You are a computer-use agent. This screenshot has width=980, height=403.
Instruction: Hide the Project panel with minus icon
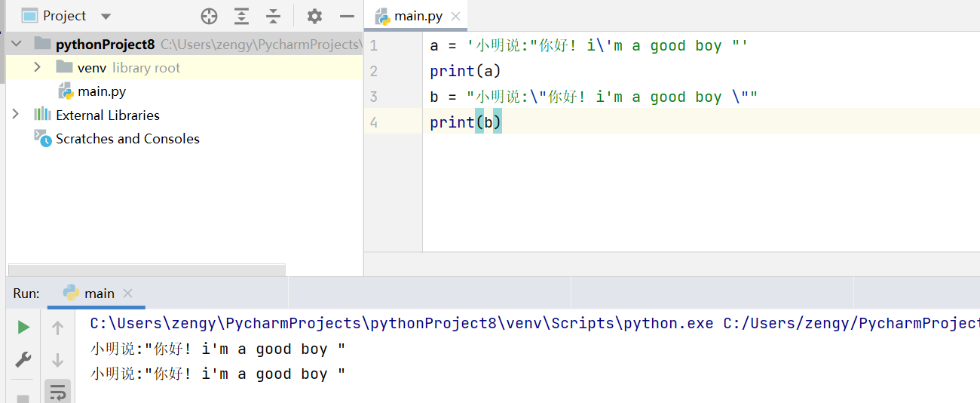point(347,16)
